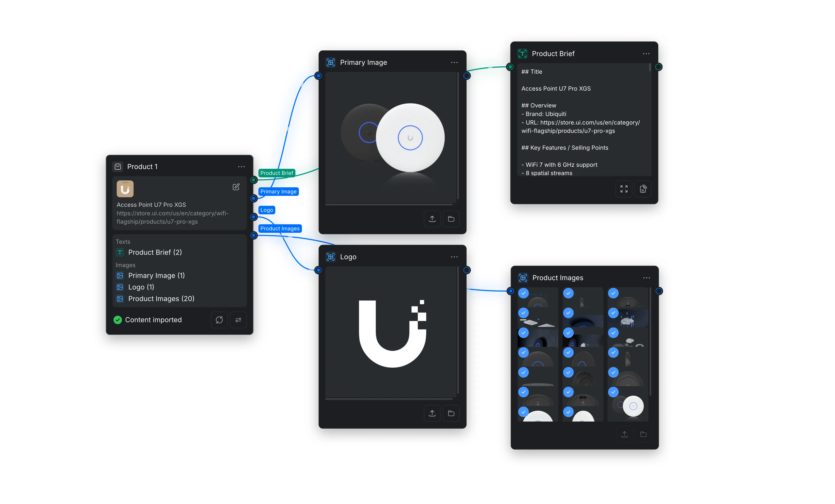The height and width of the screenshot is (504, 835).
Task: Click the Product 1 node type icon
Action: click(118, 167)
